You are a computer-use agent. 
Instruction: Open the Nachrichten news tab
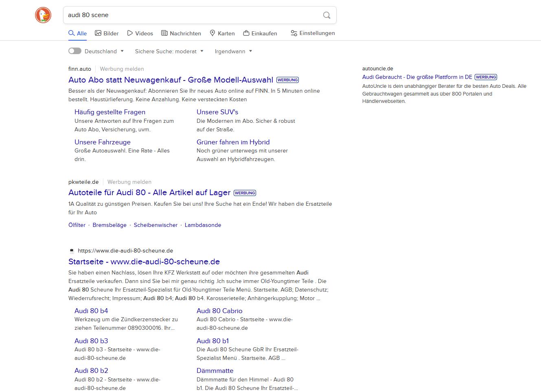(x=181, y=33)
